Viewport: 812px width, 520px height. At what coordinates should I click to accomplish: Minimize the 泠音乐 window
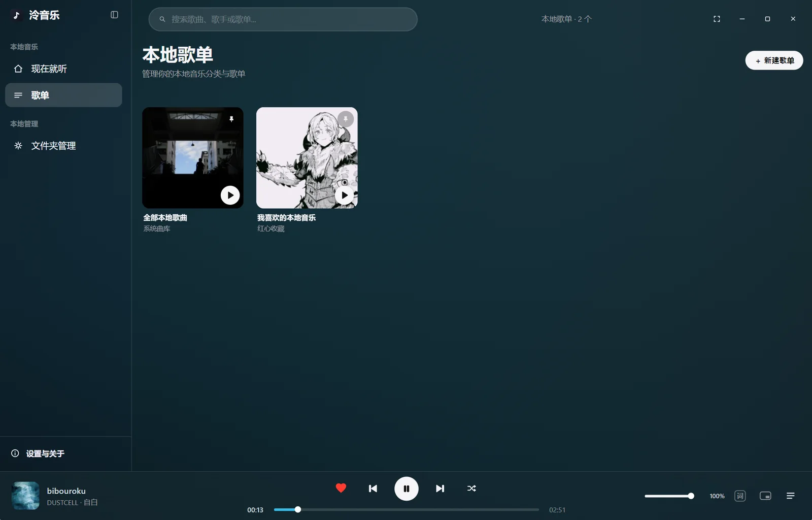(x=742, y=19)
